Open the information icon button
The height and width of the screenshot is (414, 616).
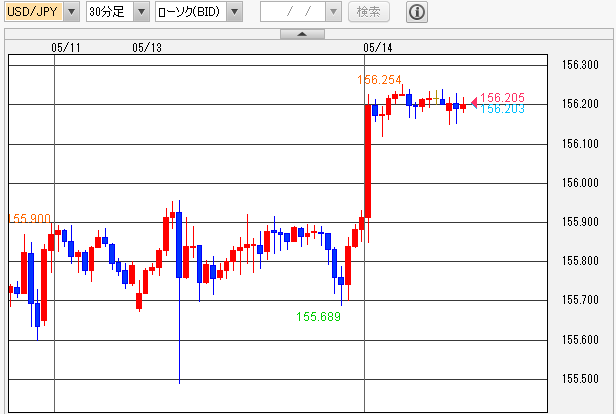tap(416, 12)
